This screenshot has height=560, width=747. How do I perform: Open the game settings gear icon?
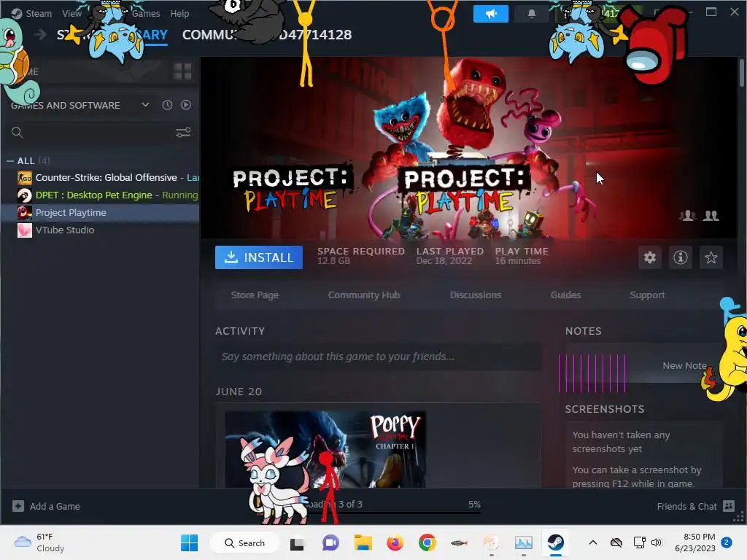point(650,257)
